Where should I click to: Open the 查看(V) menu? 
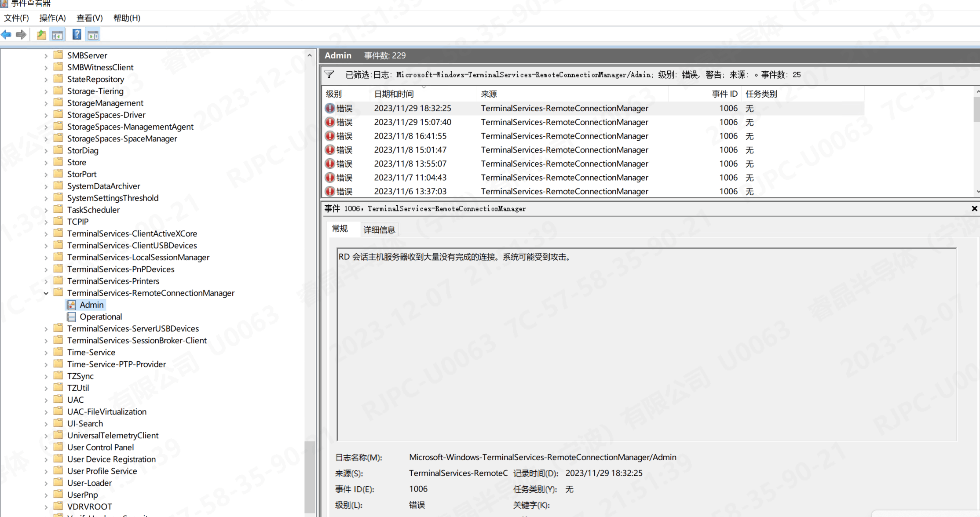[89, 18]
